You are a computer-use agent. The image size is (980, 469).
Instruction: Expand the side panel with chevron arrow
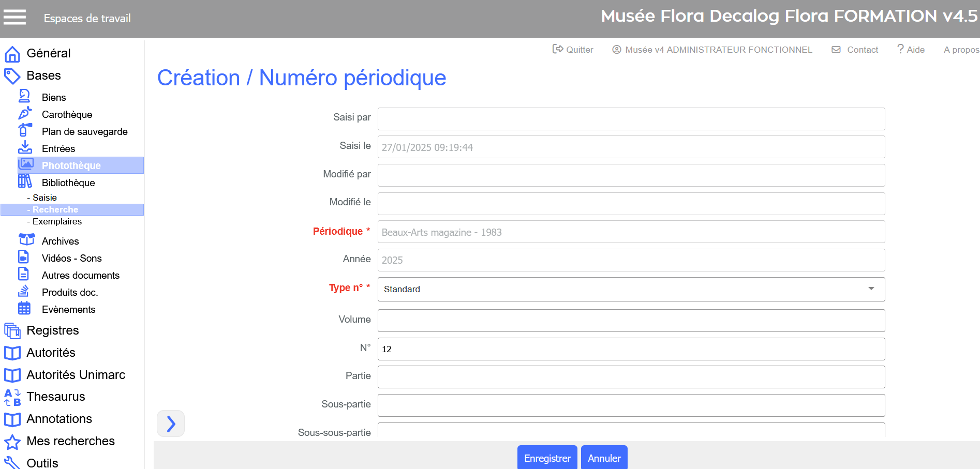[x=171, y=424]
